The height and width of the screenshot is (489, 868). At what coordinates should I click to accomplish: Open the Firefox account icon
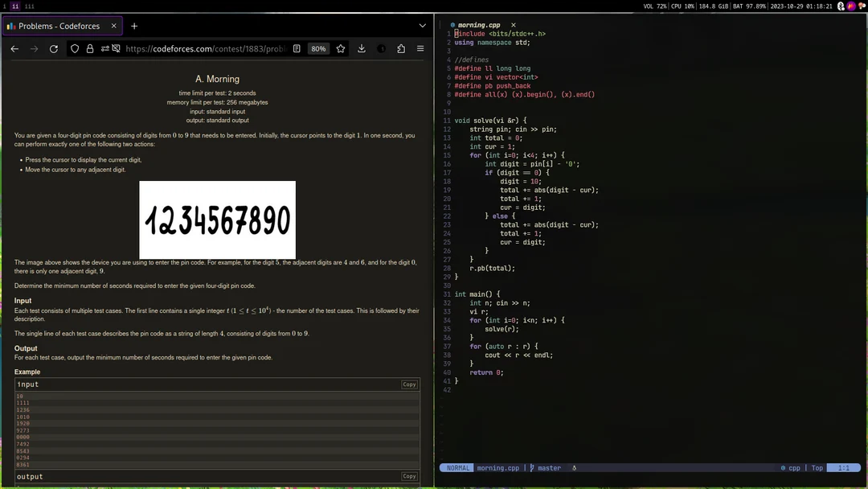(381, 48)
